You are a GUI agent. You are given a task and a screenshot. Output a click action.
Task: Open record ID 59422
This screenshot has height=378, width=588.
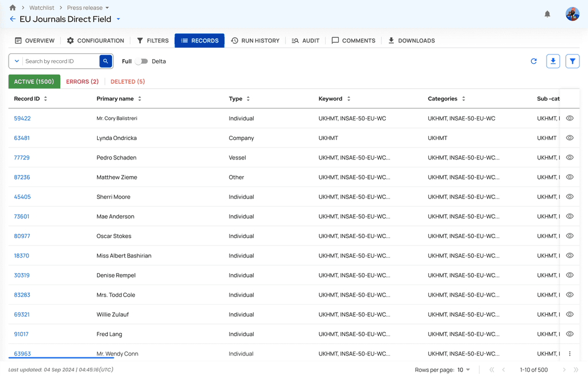pyautogui.click(x=22, y=119)
